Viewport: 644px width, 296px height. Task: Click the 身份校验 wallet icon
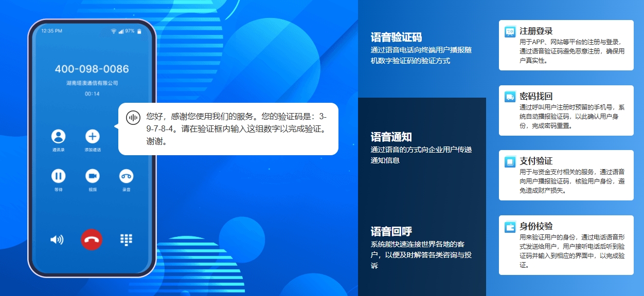510,227
